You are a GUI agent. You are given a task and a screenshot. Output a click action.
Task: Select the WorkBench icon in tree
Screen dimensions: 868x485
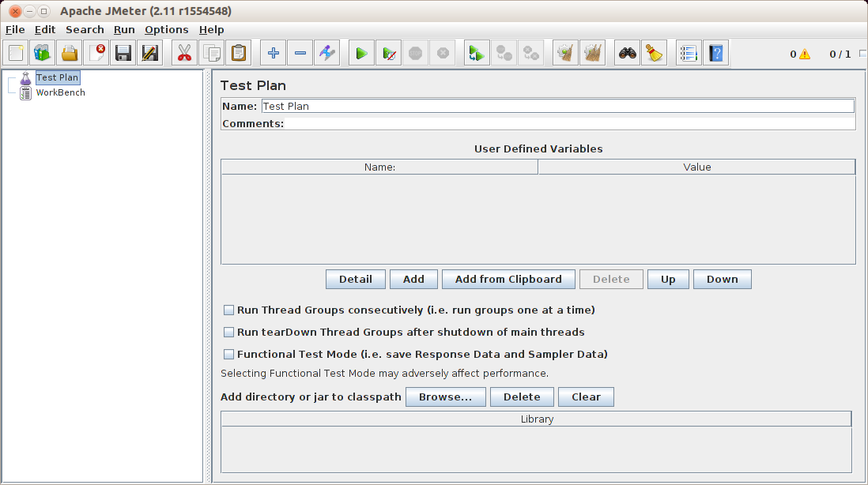[x=25, y=93]
